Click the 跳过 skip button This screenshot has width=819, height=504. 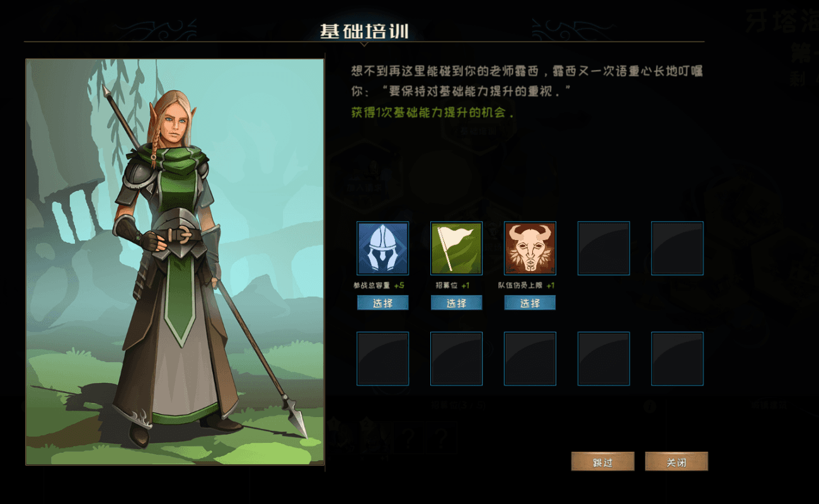tap(603, 462)
